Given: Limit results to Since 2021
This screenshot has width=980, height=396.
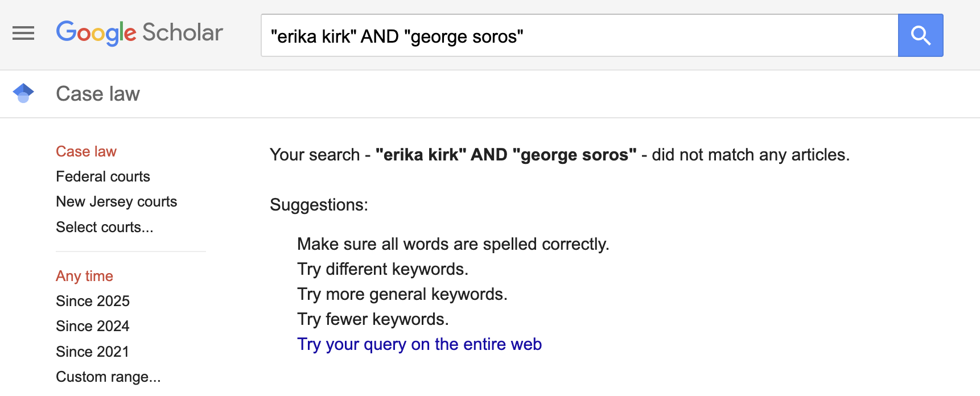Looking at the screenshot, I should point(93,352).
